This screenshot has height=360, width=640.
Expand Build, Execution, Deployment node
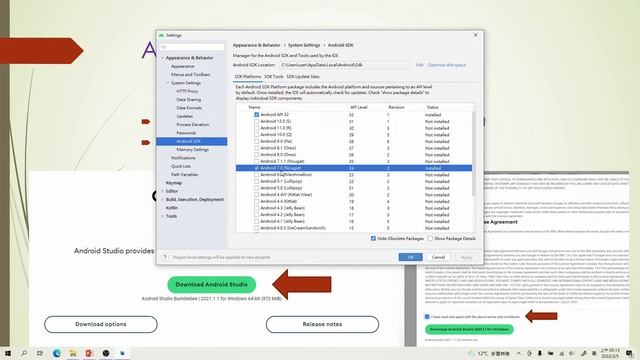(x=162, y=200)
